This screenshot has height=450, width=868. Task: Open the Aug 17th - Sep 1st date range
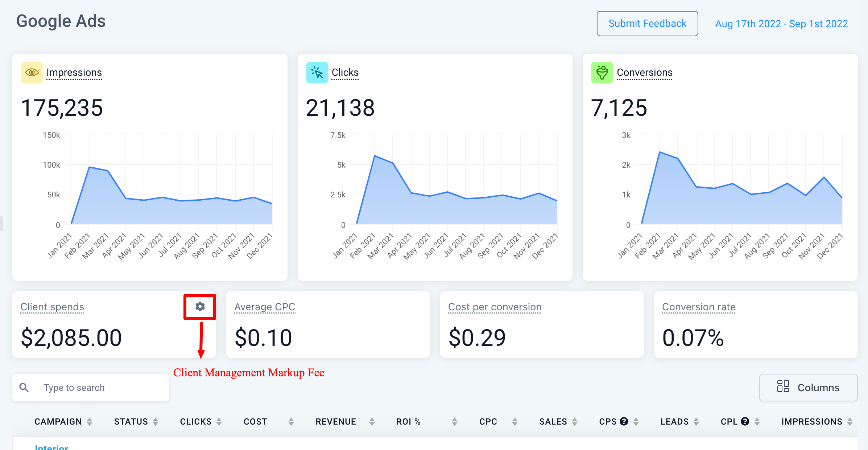tap(781, 24)
